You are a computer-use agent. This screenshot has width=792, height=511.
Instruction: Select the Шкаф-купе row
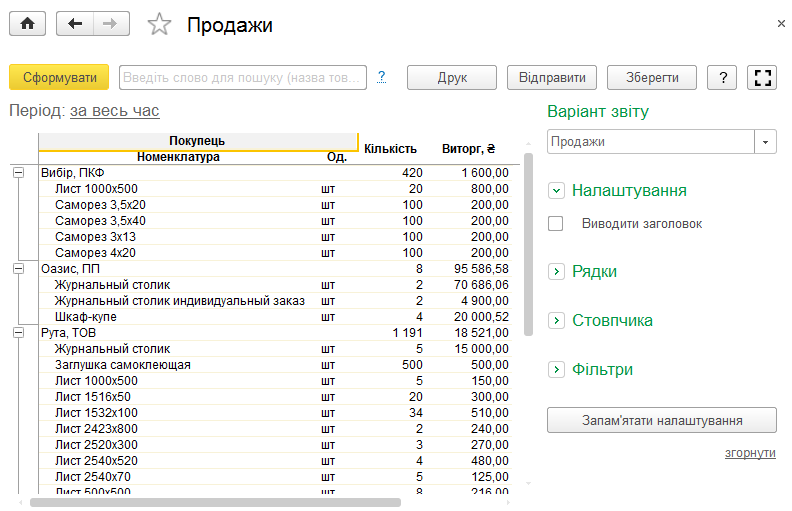click(275, 317)
